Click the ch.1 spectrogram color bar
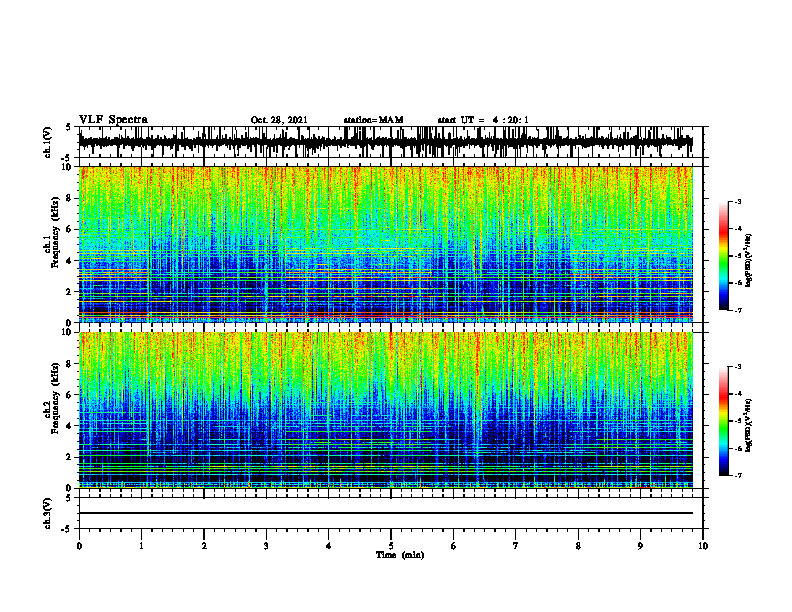Viewport: 792px width, 612px height. [723, 255]
